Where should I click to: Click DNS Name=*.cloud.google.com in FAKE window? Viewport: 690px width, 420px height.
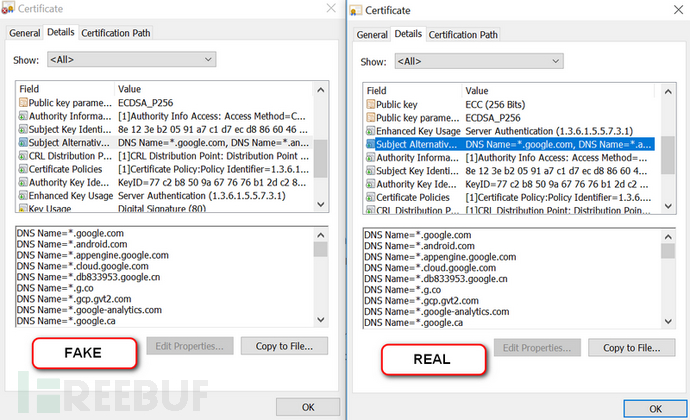pyautogui.click(x=82, y=266)
